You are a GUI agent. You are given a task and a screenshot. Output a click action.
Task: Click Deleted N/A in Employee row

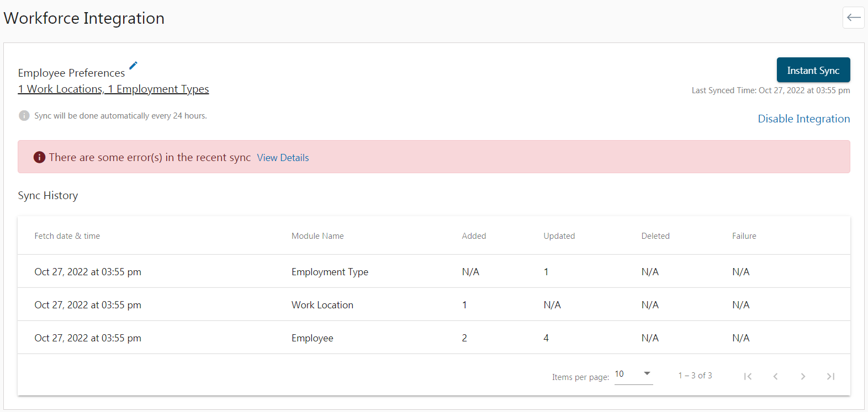coord(650,338)
